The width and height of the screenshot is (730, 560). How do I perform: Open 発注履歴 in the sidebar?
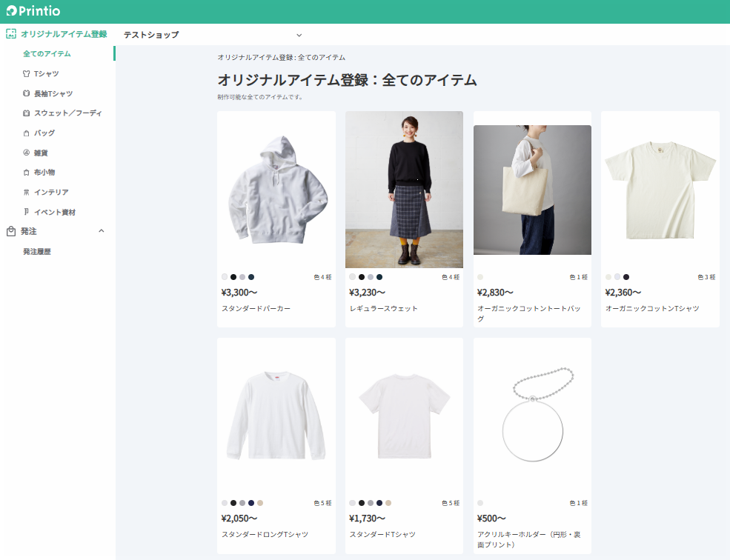coord(37,252)
